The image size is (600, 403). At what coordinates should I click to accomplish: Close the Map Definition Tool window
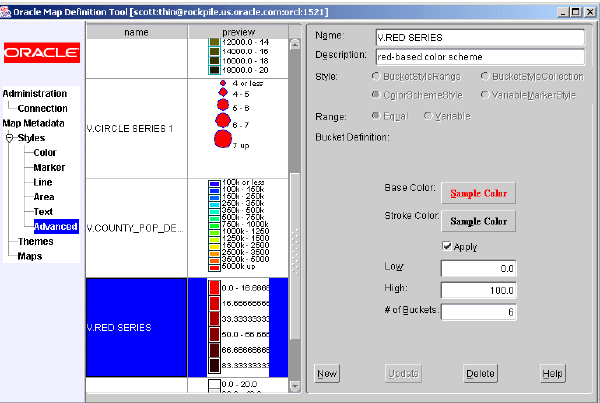[x=590, y=12]
